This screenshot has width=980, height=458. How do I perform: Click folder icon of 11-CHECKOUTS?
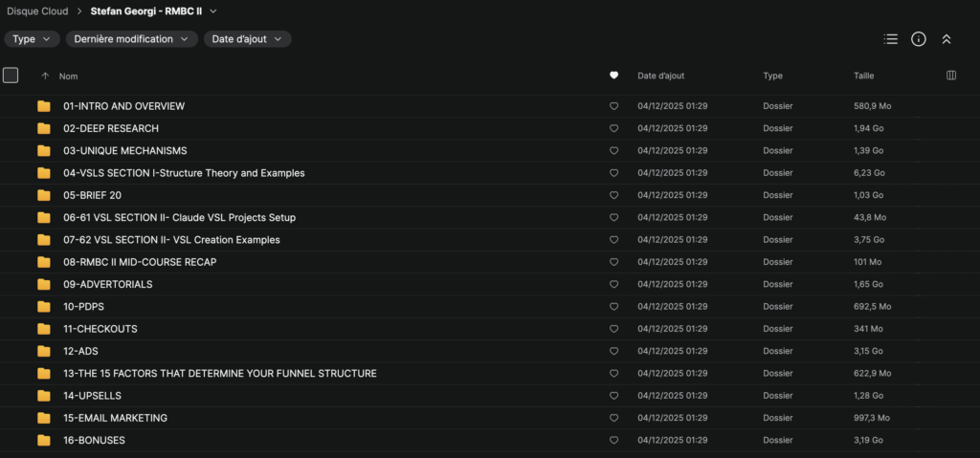(x=44, y=329)
